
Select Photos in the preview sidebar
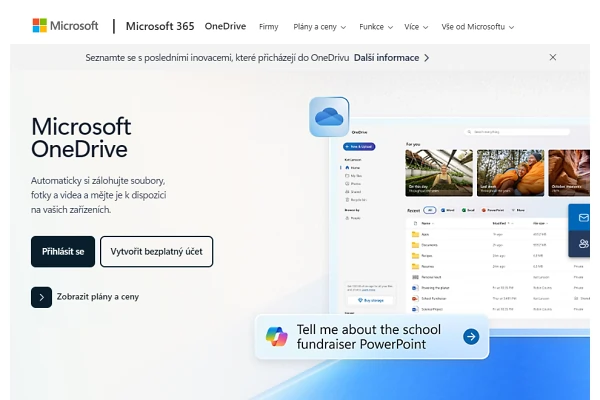pos(353,184)
